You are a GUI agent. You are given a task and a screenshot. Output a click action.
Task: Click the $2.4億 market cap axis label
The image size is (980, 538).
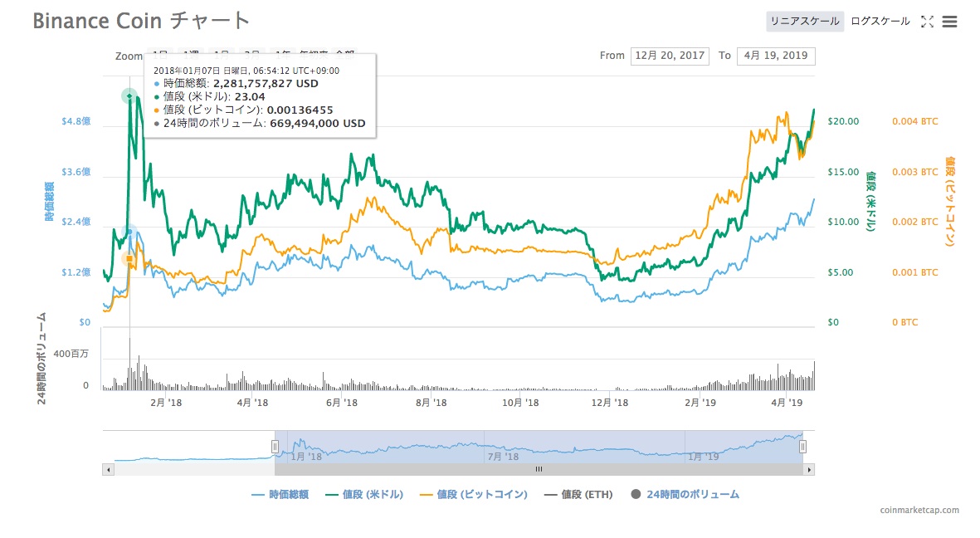tap(76, 222)
